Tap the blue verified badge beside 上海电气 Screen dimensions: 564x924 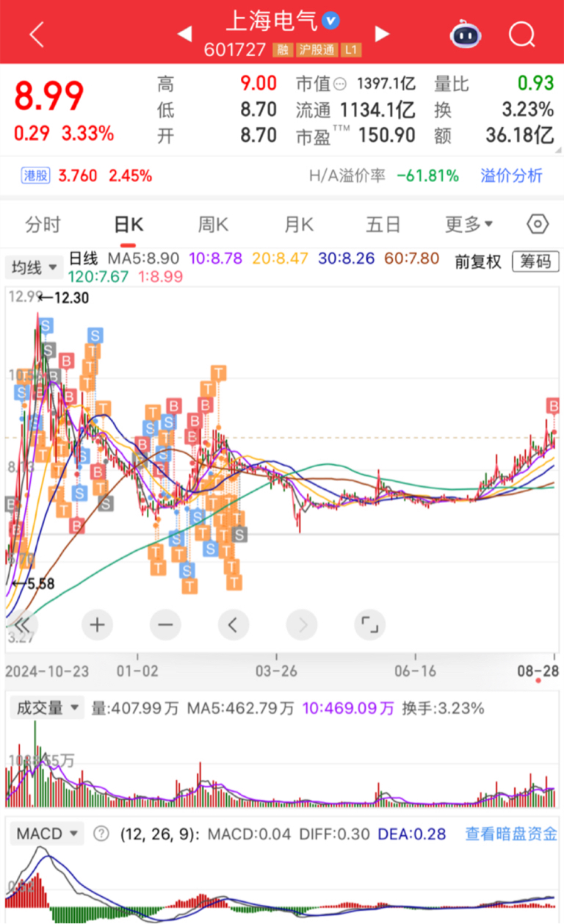pos(332,21)
